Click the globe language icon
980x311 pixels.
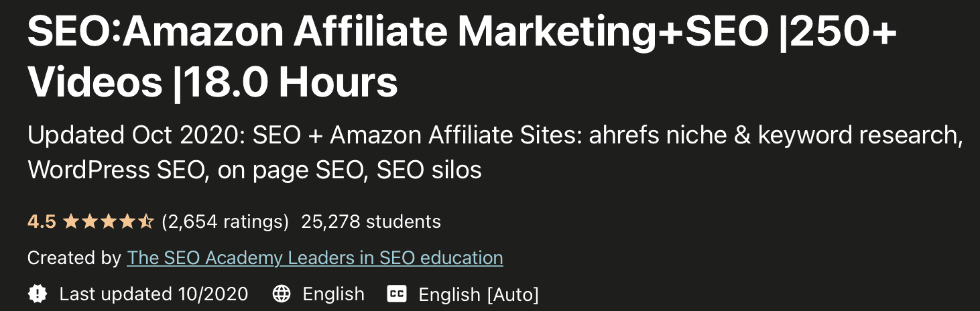pos(282,294)
